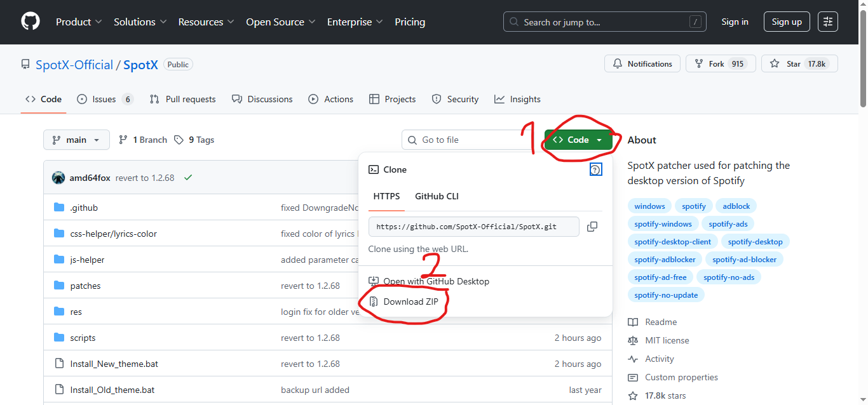Image resolution: width=868 pixels, height=405 pixels.
Task: Click the css-helper/lyrics-color folder icon
Action: (59, 234)
